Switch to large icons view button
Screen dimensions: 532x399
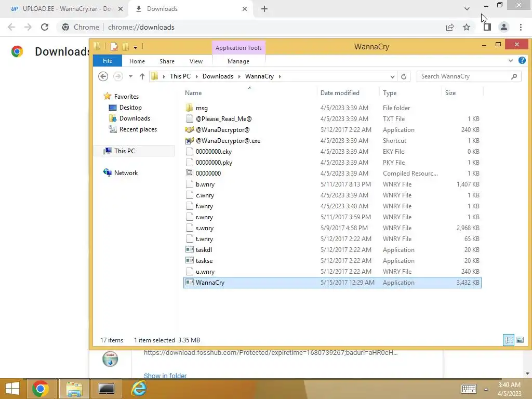click(x=520, y=340)
